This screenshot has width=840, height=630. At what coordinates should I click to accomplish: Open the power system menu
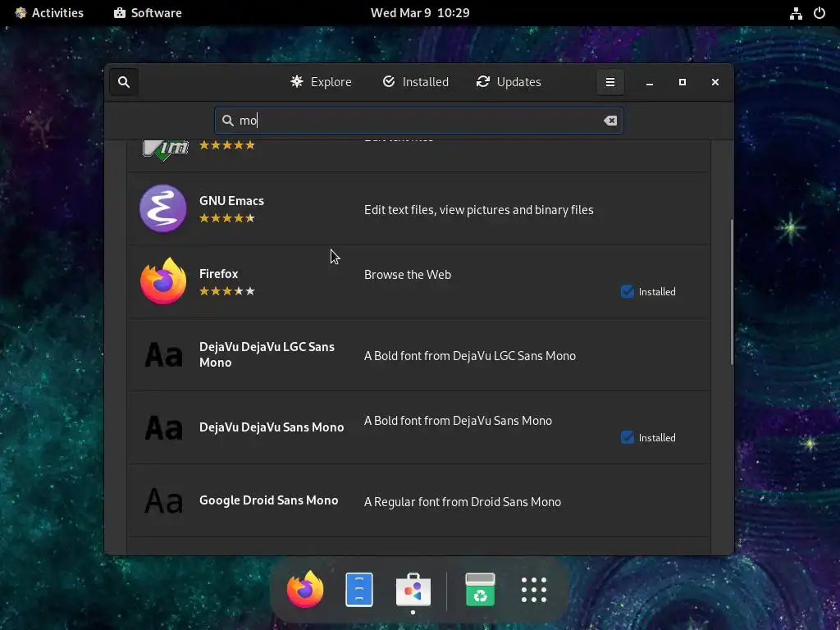[819, 13]
